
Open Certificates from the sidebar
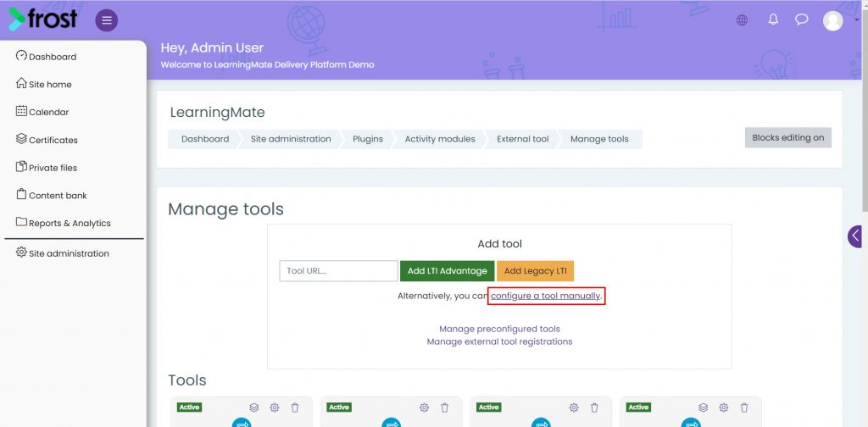pos(53,140)
